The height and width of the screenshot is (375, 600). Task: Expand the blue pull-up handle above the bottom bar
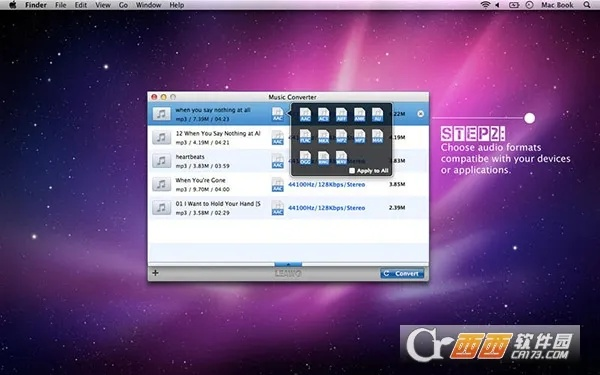click(x=288, y=264)
